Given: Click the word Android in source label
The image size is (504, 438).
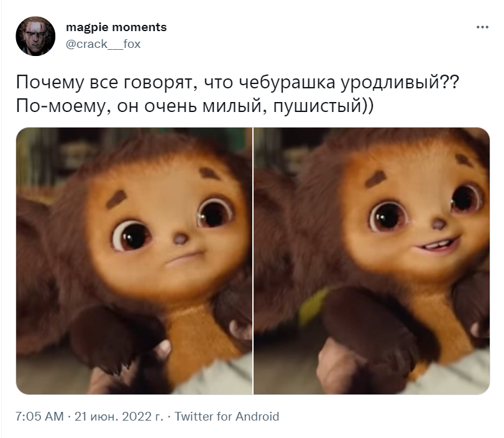Looking at the screenshot, I should click(257, 416).
